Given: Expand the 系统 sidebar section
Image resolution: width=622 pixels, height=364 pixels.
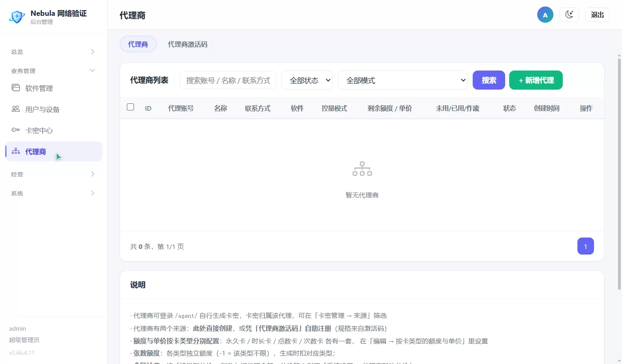Looking at the screenshot, I should click(x=54, y=193).
